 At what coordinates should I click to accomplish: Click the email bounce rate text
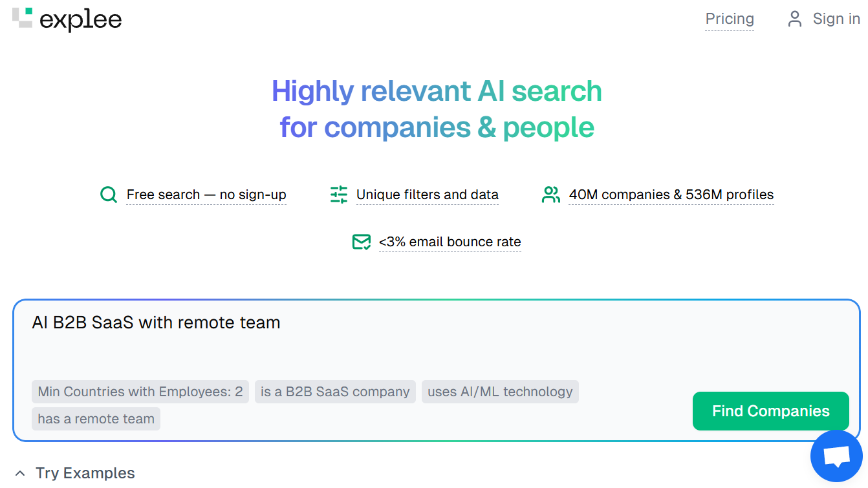pos(450,242)
